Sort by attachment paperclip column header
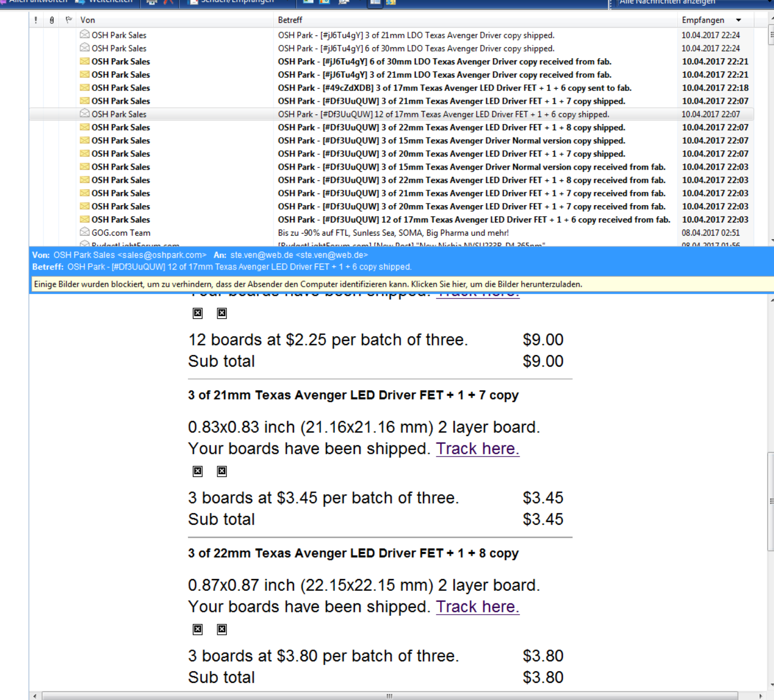 (52, 20)
